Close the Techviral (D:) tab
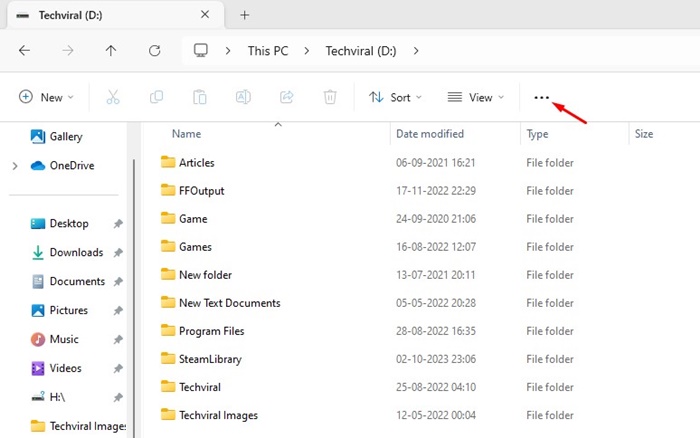The image size is (700, 438). [x=205, y=14]
